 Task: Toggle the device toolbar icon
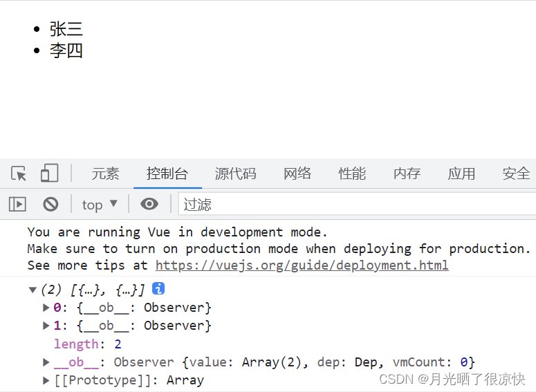click(x=49, y=174)
